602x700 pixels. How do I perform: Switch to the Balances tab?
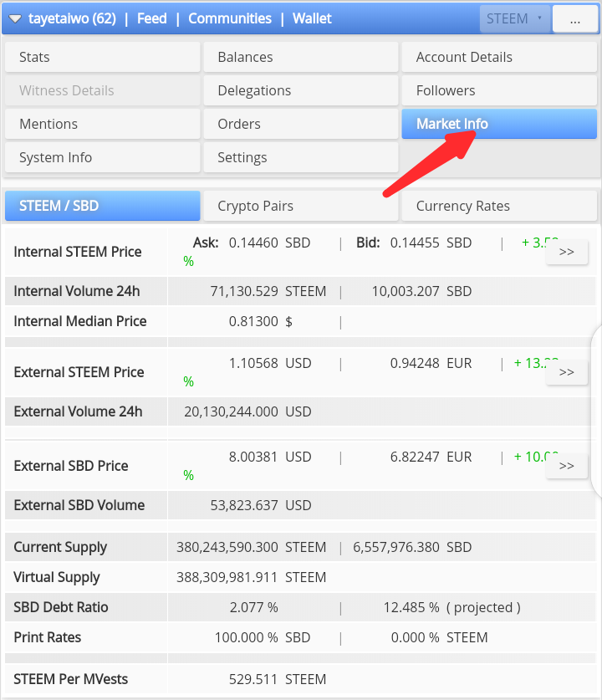pyautogui.click(x=301, y=57)
